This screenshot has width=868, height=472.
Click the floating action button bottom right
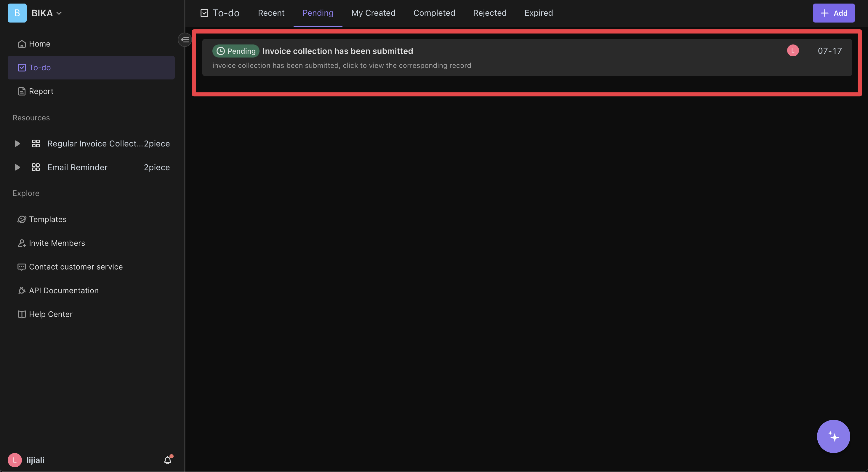(x=834, y=436)
